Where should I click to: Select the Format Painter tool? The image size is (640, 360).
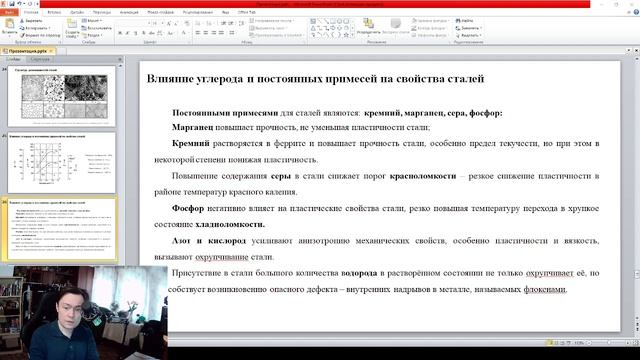[40, 36]
